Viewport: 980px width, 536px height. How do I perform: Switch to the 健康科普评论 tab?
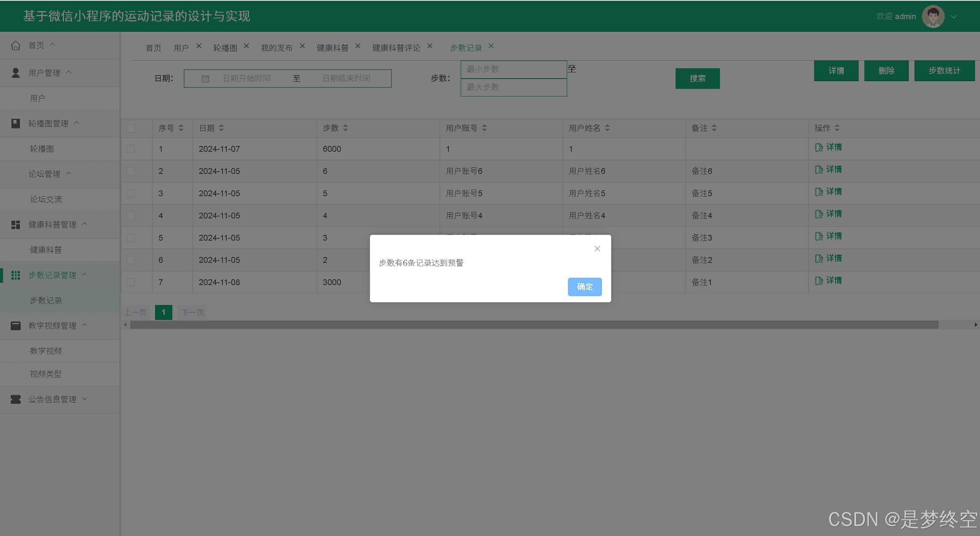(x=396, y=48)
